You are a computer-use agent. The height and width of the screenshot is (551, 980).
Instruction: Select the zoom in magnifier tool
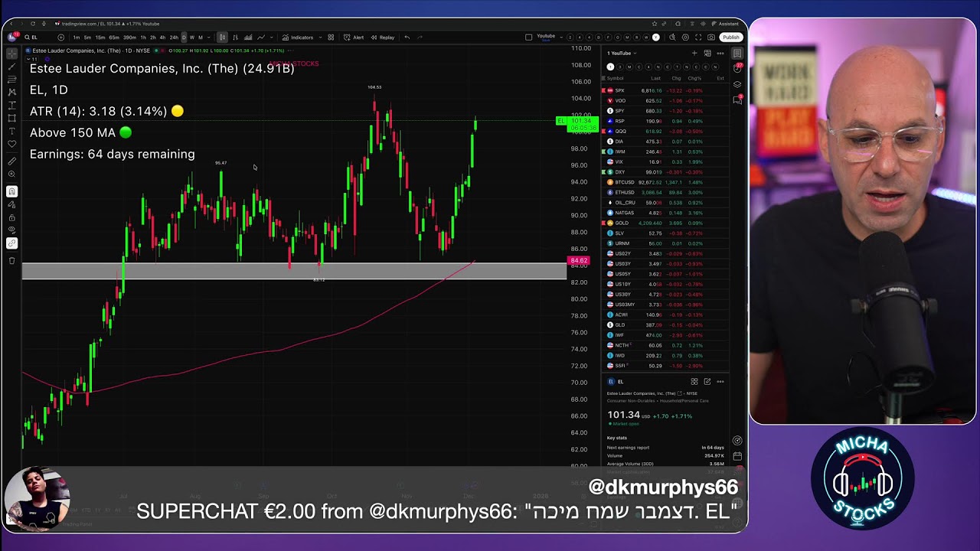(12, 174)
